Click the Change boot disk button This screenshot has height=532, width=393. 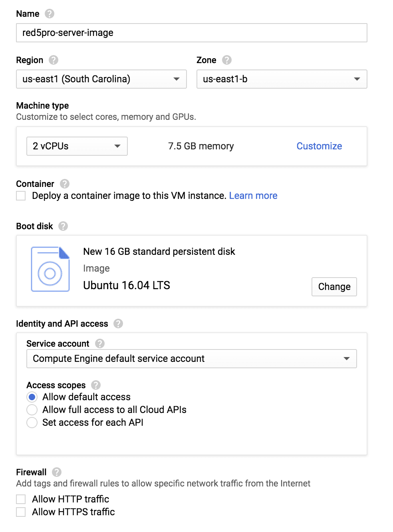(334, 287)
